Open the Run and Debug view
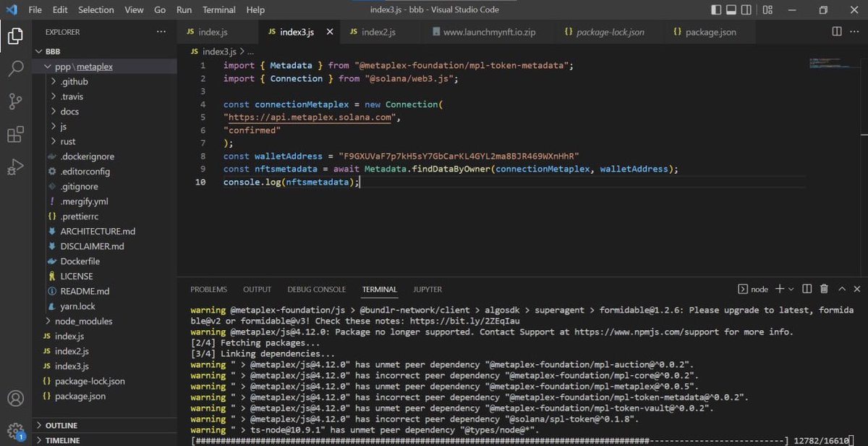 tap(16, 167)
